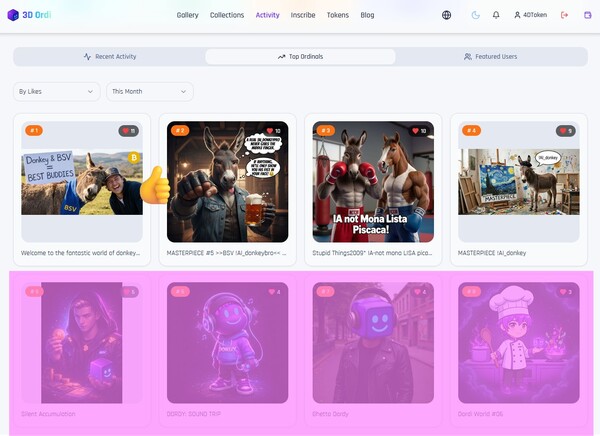Open the globe language selector

[x=446, y=15]
